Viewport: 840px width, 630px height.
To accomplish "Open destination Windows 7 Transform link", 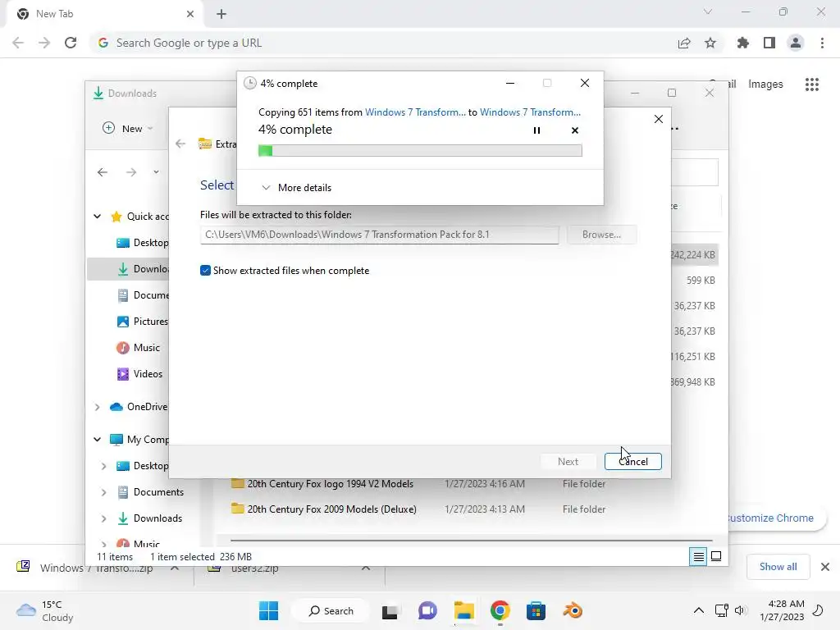I will click(530, 112).
